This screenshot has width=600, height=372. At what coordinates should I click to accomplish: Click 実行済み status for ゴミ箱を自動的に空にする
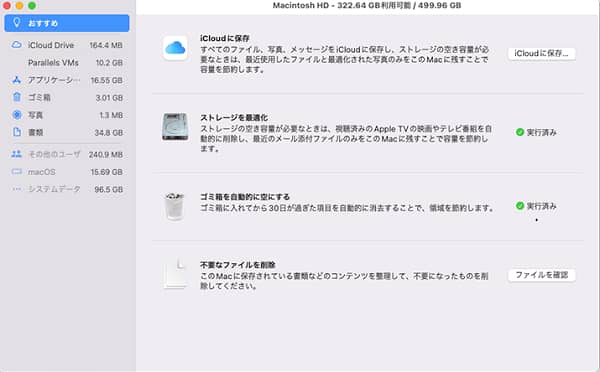pos(541,206)
